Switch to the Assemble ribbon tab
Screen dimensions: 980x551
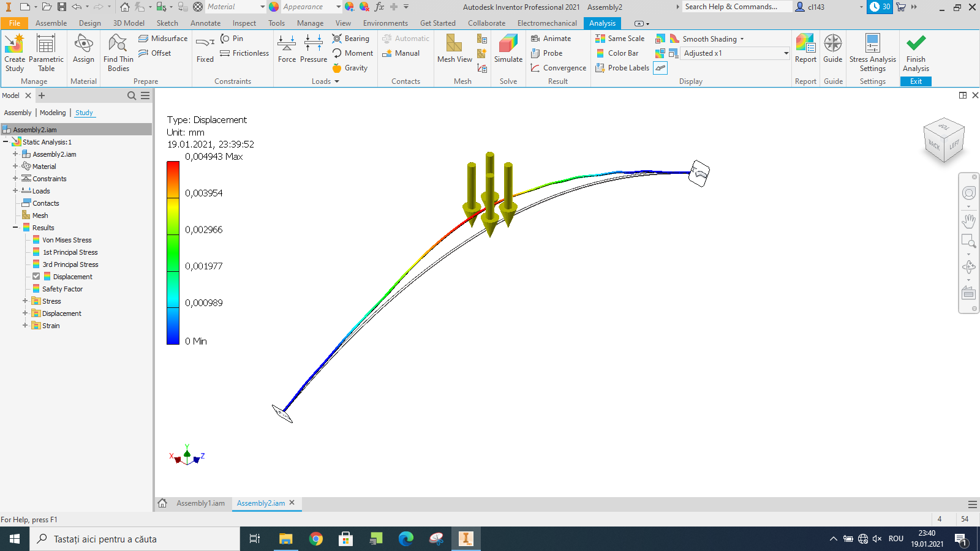click(x=51, y=23)
